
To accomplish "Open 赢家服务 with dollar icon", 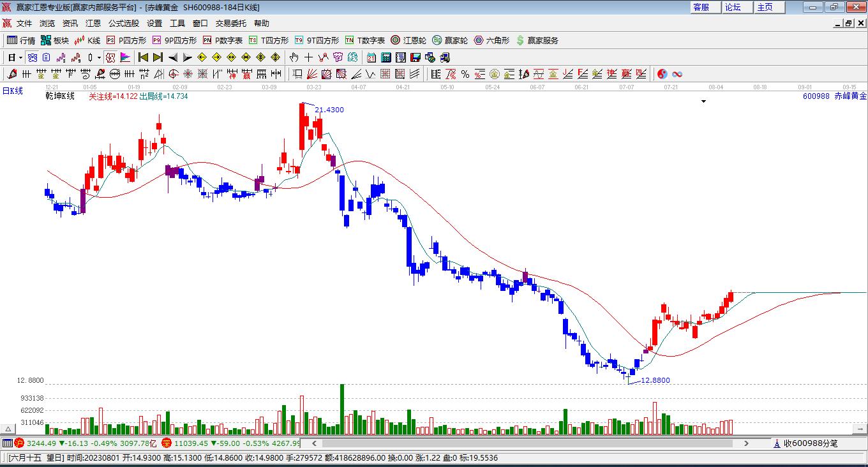I will pyautogui.click(x=537, y=40).
